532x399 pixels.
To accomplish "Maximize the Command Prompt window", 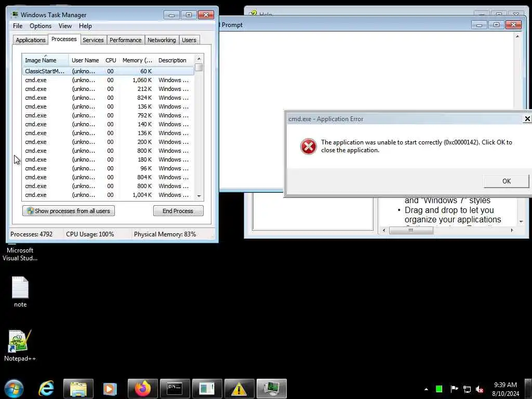I will pos(496,25).
